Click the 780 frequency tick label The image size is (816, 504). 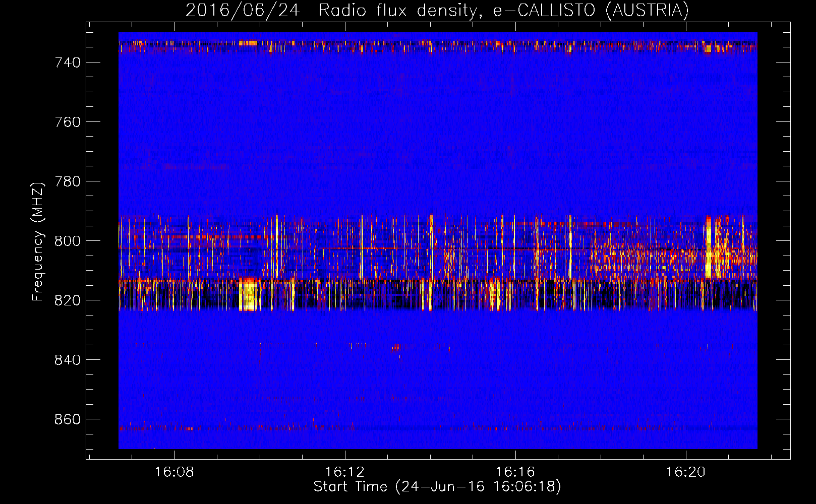tap(68, 181)
